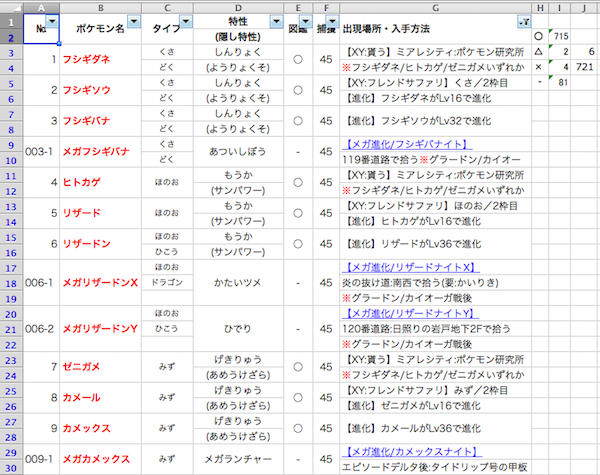
Task: Select row 1 header
Action: pos(11,22)
